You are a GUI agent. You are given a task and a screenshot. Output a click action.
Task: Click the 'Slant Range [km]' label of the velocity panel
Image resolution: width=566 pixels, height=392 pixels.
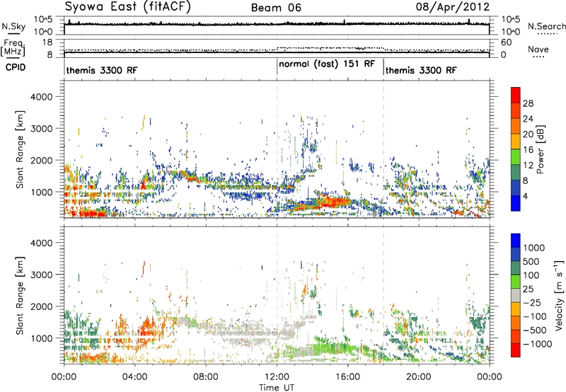(x=20, y=295)
